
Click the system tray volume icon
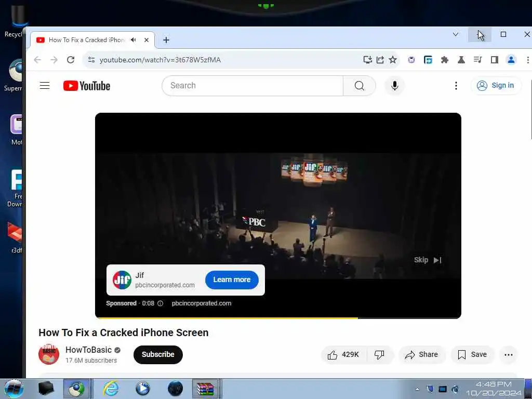pos(455,389)
